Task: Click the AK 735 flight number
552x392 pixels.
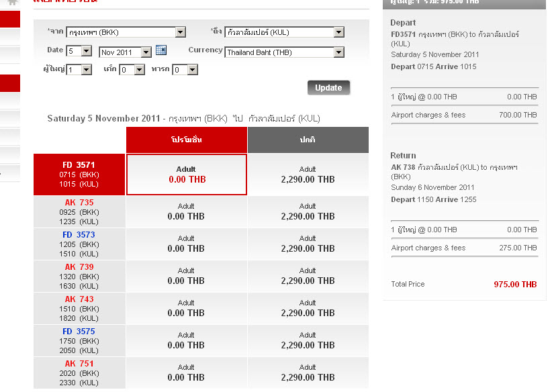Action: tap(79, 203)
